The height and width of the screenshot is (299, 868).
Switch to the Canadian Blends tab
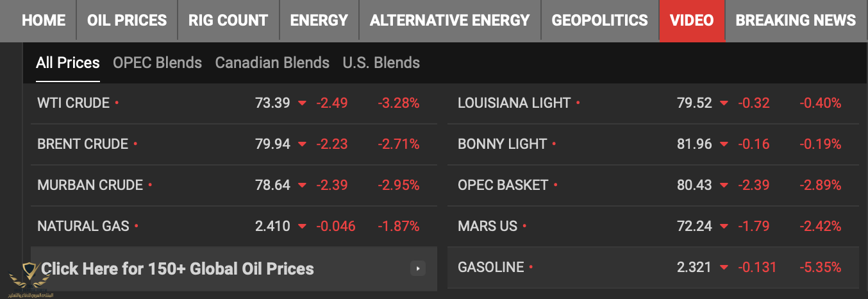[272, 63]
